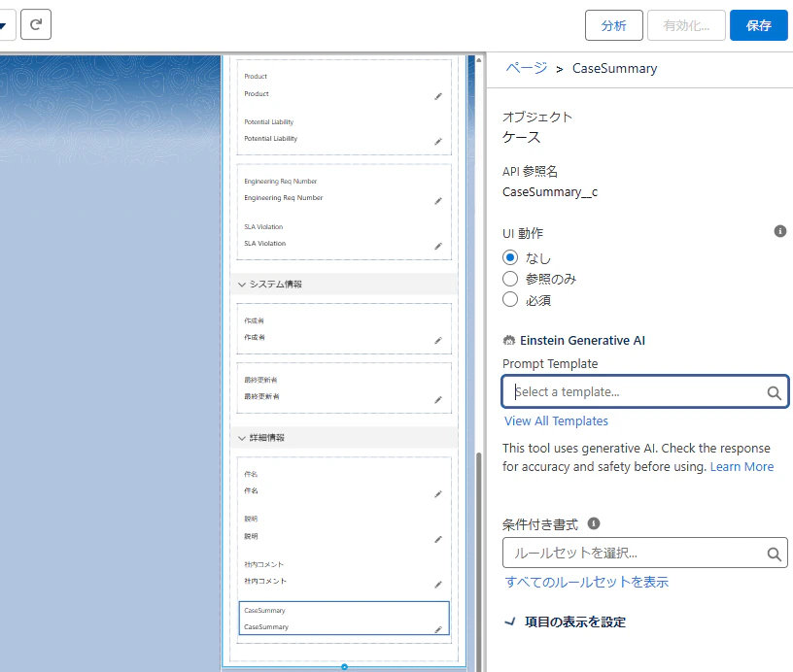Select the 作成者 field on canvas

pos(344,329)
